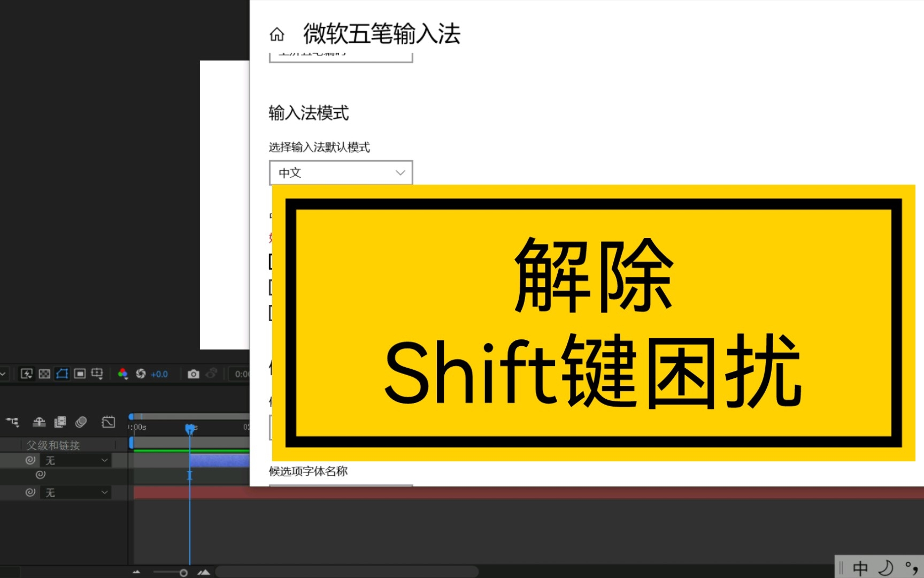This screenshot has width=924, height=578.
Task: Open the 中文 default input mode dropdown
Action: (341, 172)
